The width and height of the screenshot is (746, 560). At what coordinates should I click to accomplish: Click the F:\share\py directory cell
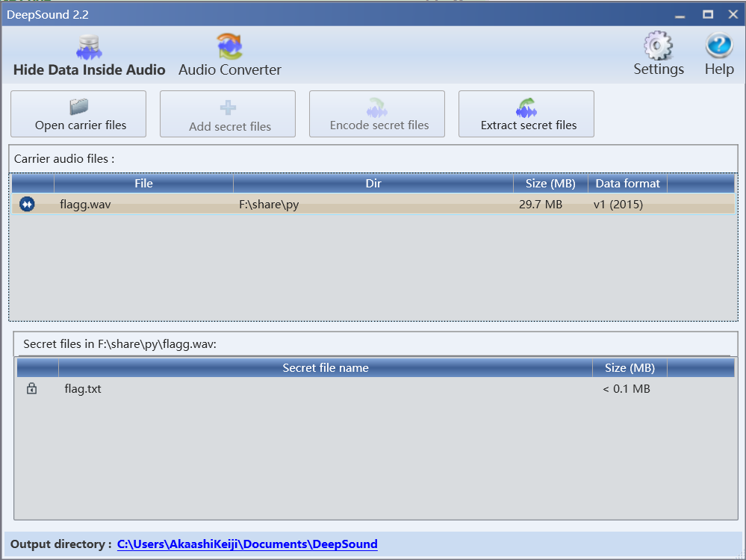(269, 205)
